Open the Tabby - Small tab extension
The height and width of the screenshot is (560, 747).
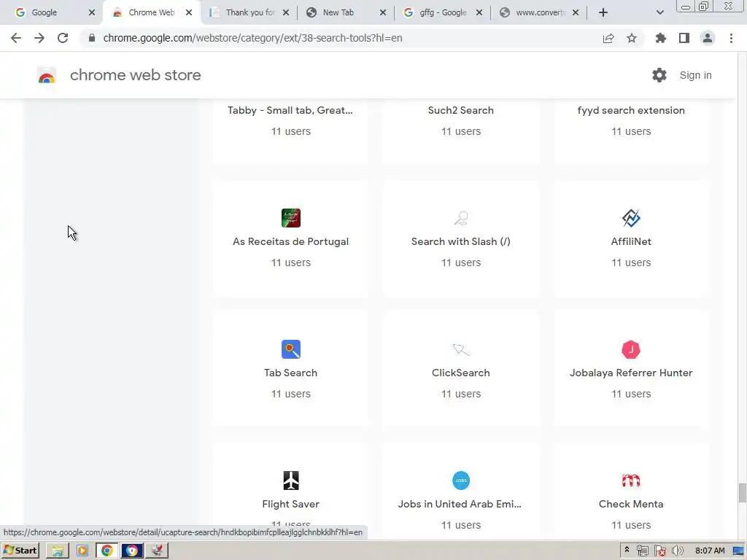pos(290,111)
